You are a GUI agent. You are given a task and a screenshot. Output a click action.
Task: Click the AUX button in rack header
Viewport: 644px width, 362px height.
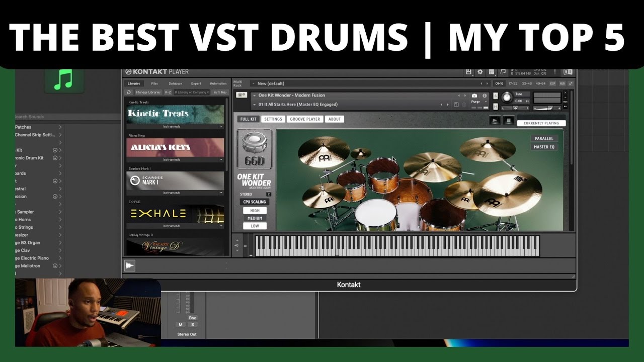tap(562, 83)
